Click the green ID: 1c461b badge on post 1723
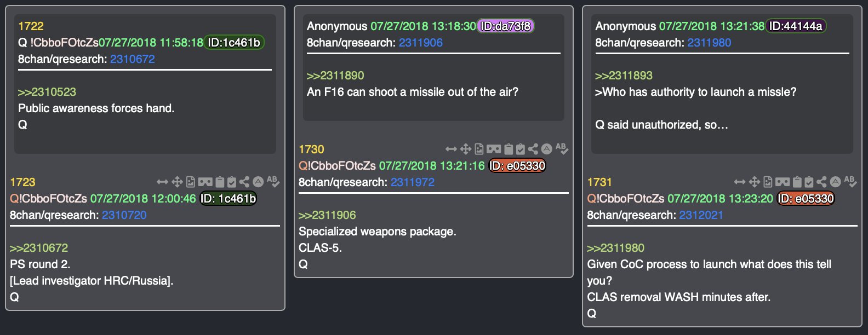Screen dimensions: 868x335 click(x=229, y=199)
